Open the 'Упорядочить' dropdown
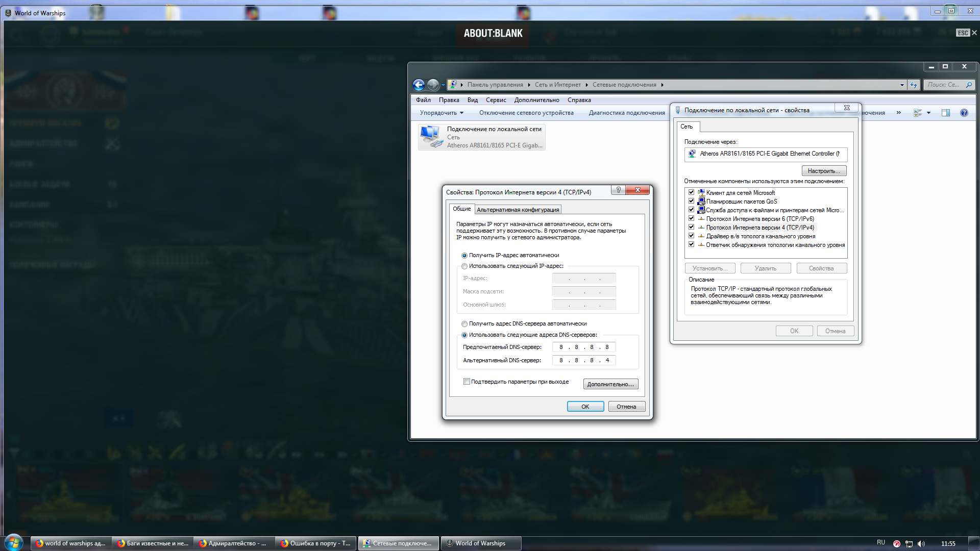This screenshot has width=980, height=551. pyautogui.click(x=442, y=113)
